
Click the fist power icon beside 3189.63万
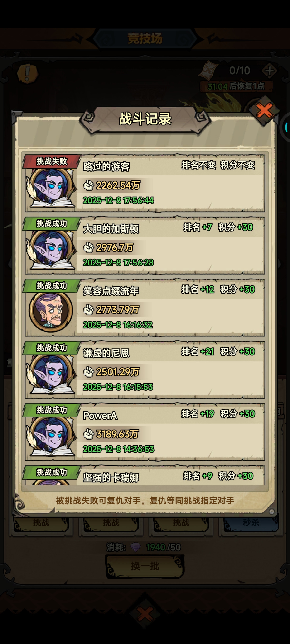(89, 434)
